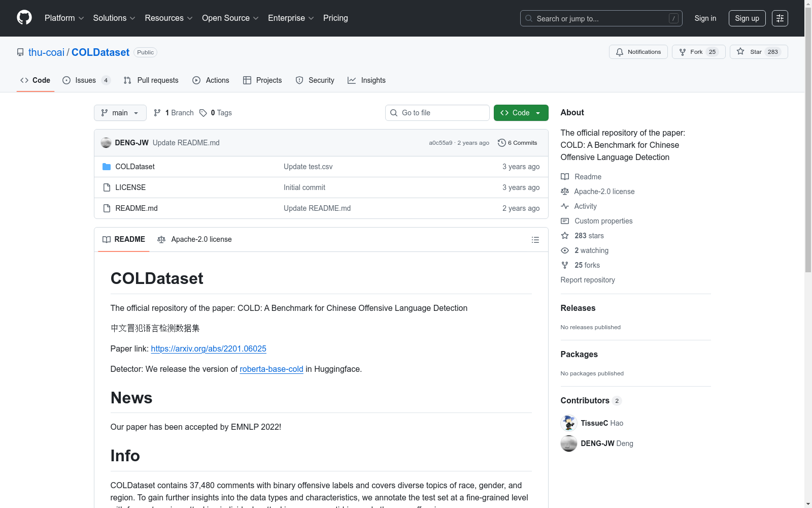The height and width of the screenshot is (508, 812).
Task: Click the star icon beside 283 stars
Action: click(x=565, y=236)
